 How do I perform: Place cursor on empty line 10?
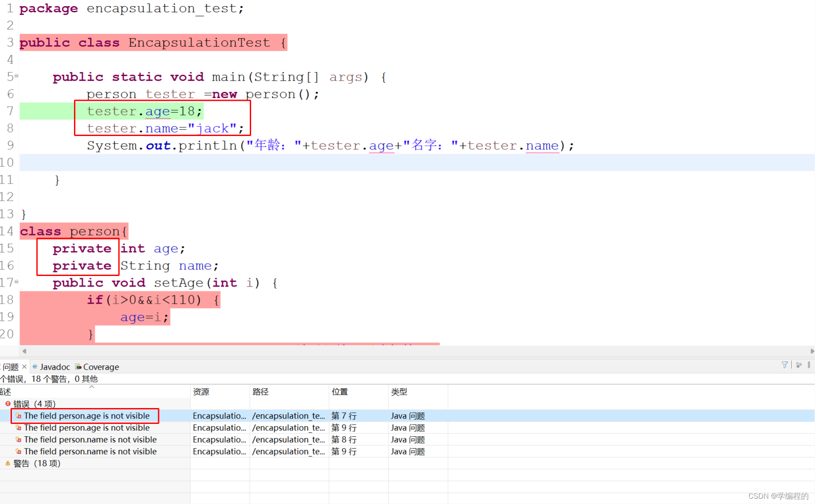click(417, 162)
